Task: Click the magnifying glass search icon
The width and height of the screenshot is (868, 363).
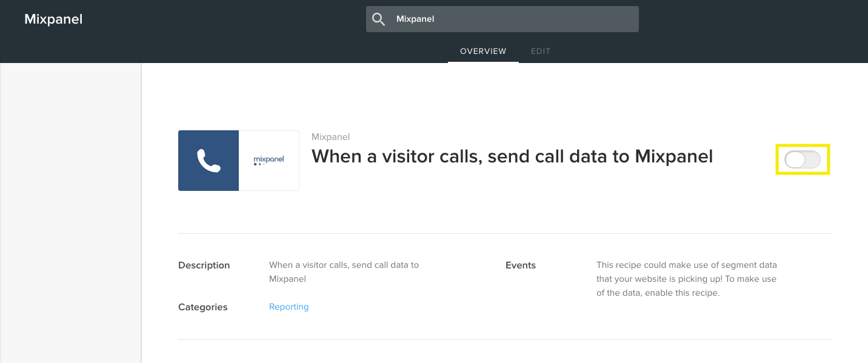Action: tap(378, 19)
